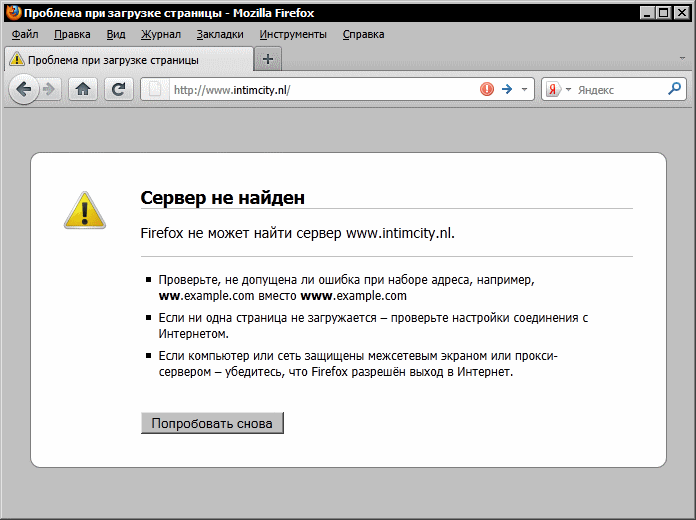Expand the list all tabs arrow
This screenshot has height=520, width=696.
[x=682, y=59]
